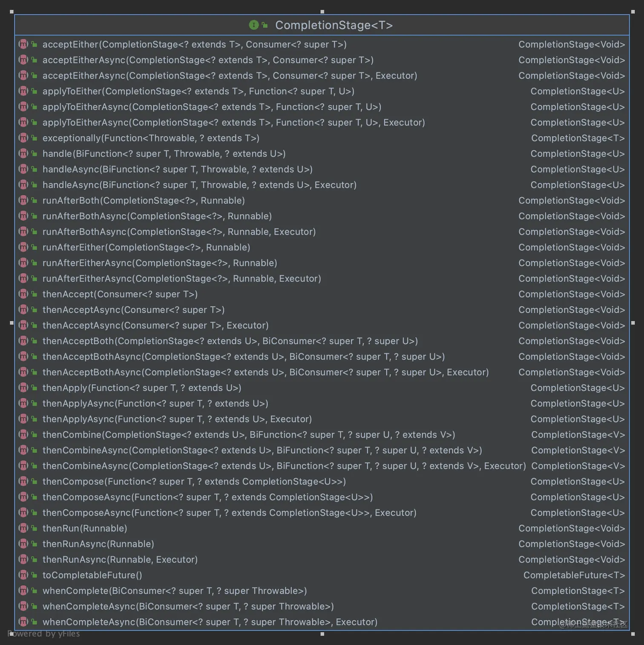This screenshot has width=644, height=645.
Task: Select the thenAcceptBoth method signature
Action: [x=230, y=341]
